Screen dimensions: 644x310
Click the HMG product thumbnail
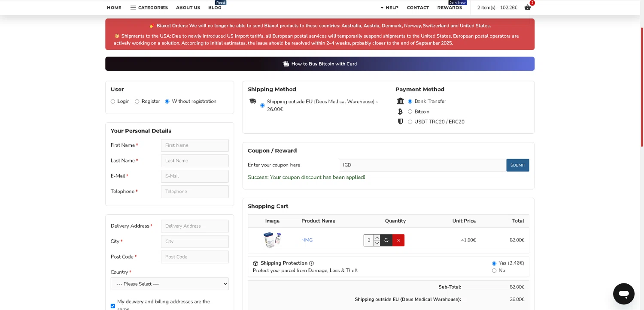coord(272,240)
